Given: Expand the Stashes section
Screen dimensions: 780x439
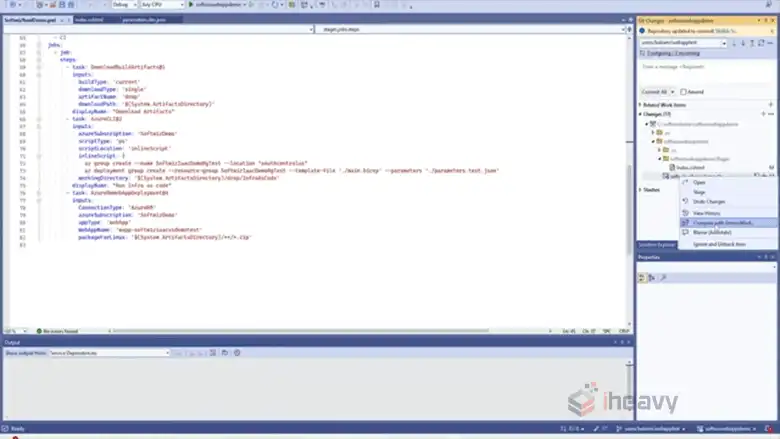Looking at the screenshot, I should tap(640, 190).
